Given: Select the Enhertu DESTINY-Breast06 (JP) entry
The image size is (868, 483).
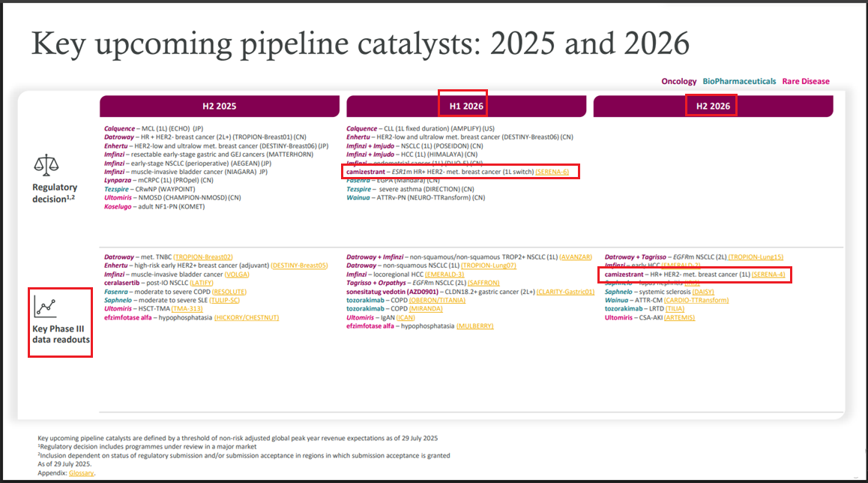Looking at the screenshot, I should tap(216, 145).
